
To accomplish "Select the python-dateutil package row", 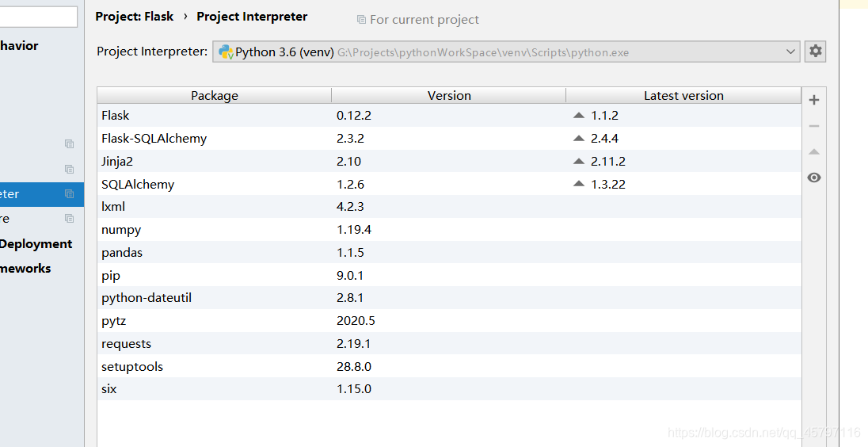I will [x=449, y=298].
